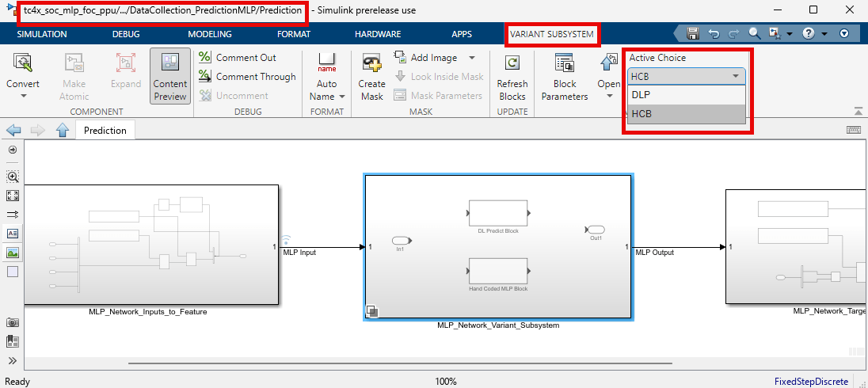Open the Add Image dropdown arrow

472,58
